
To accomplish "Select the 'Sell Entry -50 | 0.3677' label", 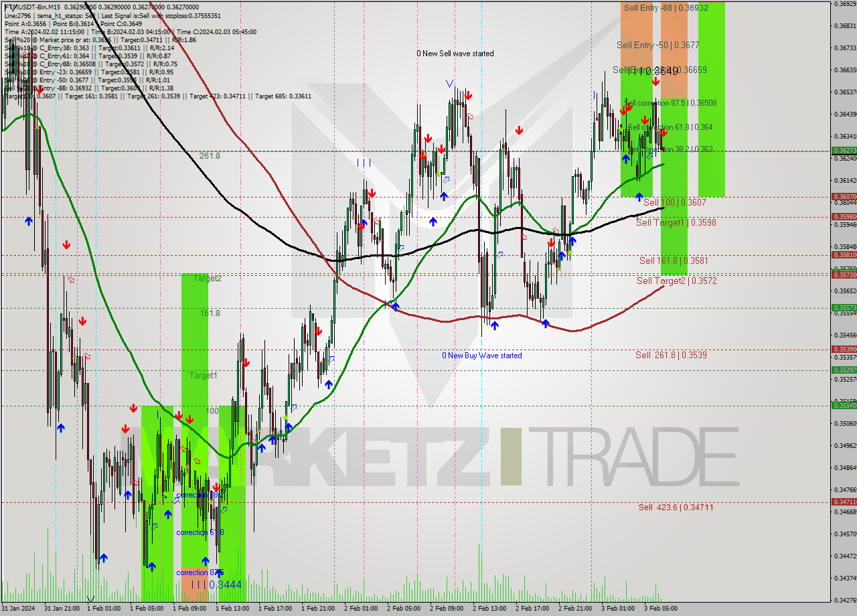I will tap(658, 45).
